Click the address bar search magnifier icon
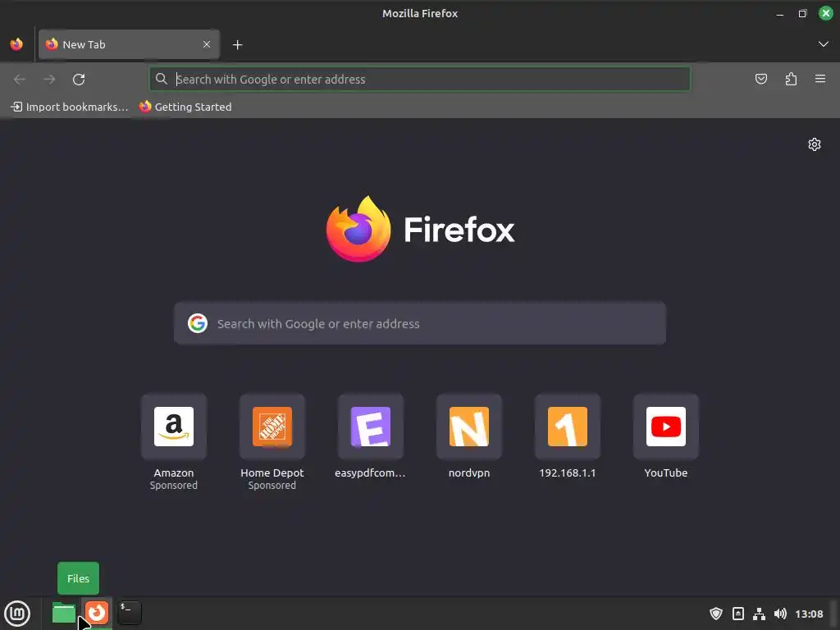 [x=162, y=80]
